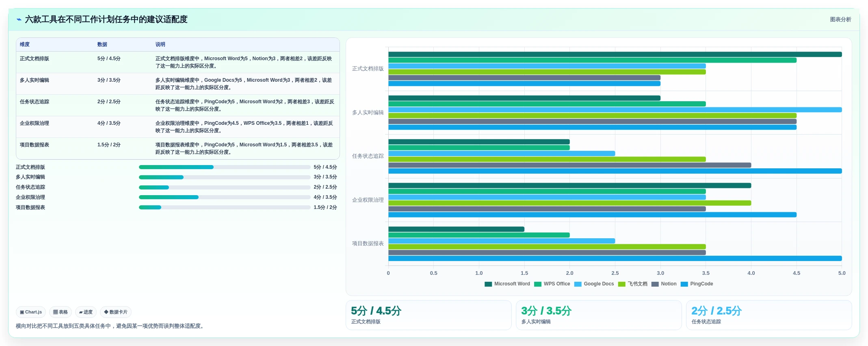
Task: Open the 5分 / 4.5分 正式文档排版 data card
Action: [429, 315]
